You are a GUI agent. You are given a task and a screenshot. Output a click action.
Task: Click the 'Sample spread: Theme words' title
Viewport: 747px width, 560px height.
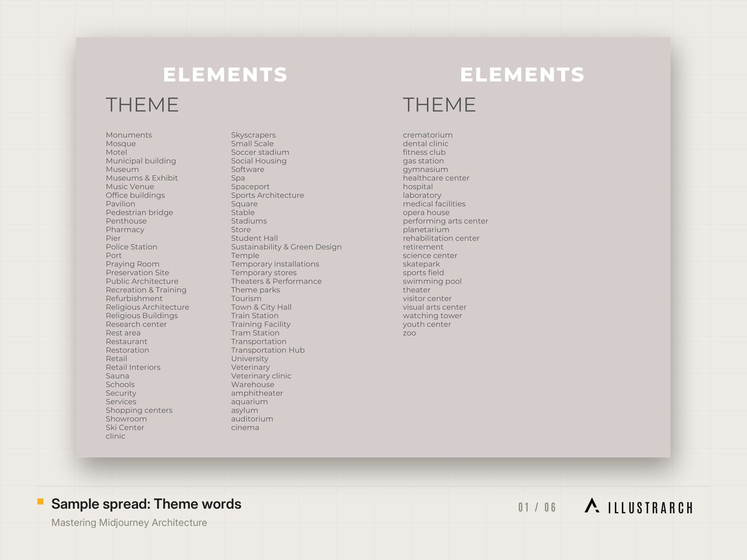146,504
